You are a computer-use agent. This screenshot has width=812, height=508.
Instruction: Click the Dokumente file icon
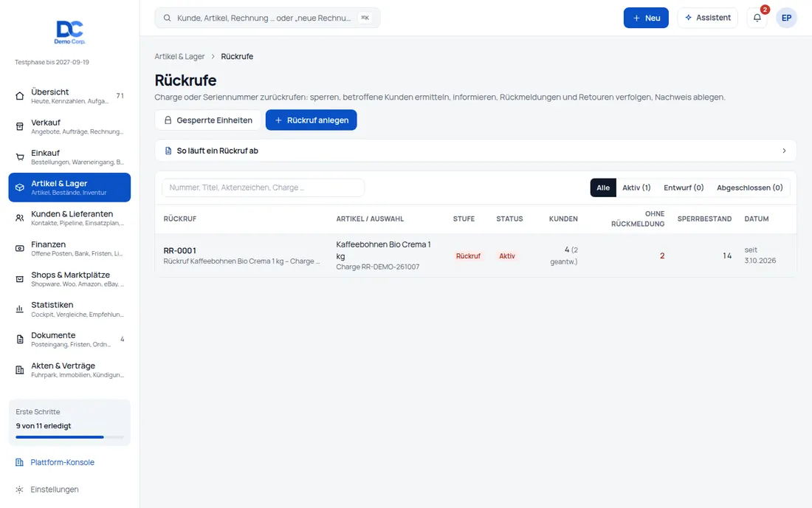[20, 340]
